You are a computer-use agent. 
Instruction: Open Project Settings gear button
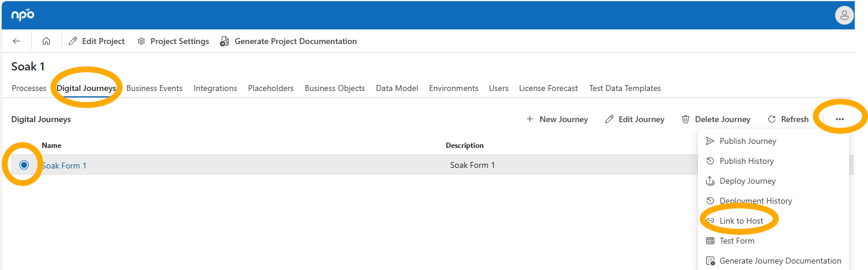tap(173, 41)
